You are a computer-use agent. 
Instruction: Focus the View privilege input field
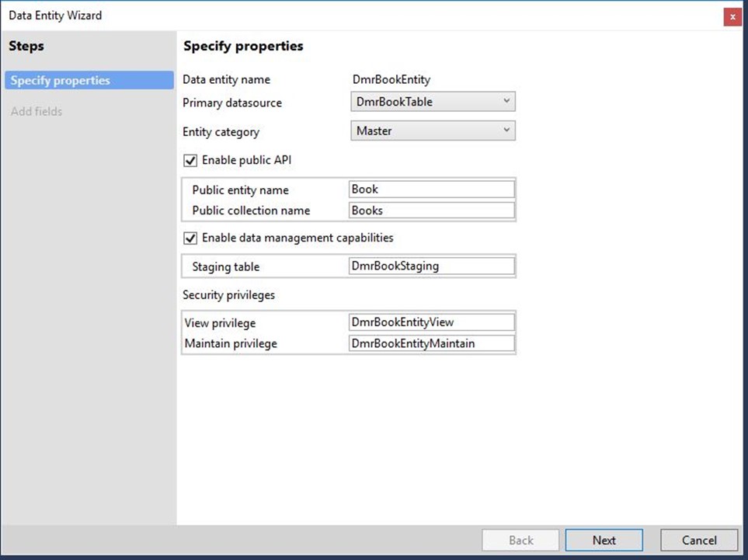pos(432,322)
